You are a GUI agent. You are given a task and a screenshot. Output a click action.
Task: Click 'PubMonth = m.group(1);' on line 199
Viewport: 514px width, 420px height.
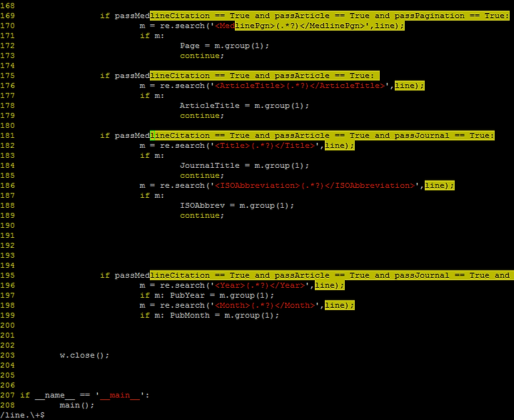(x=225, y=316)
